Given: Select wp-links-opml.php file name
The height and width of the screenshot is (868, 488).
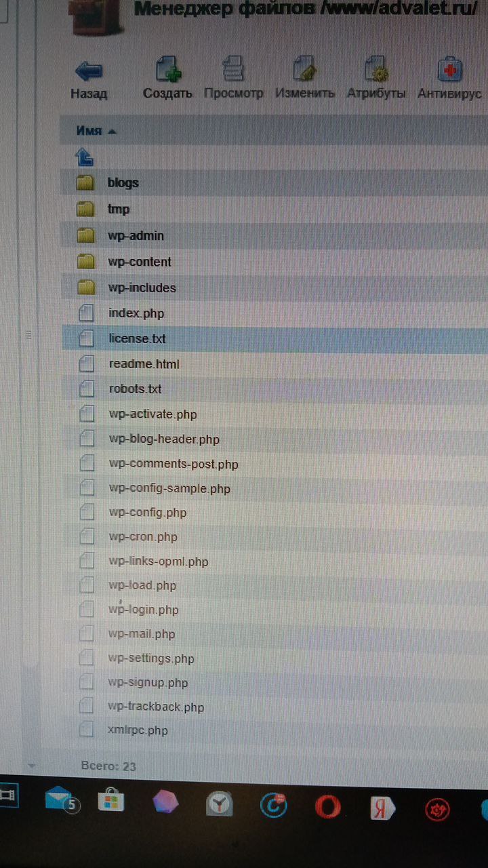Looking at the screenshot, I should pyautogui.click(x=159, y=561).
